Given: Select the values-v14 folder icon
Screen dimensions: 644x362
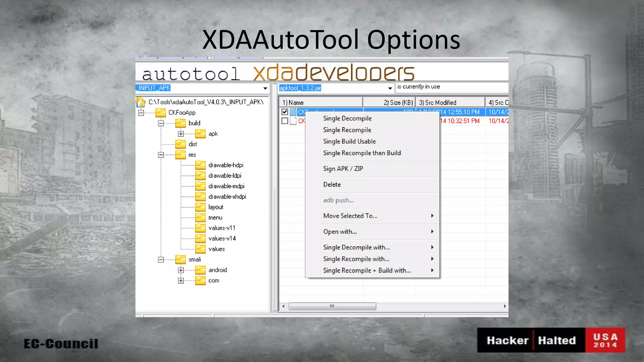Looking at the screenshot, I should tap(200, 239).
